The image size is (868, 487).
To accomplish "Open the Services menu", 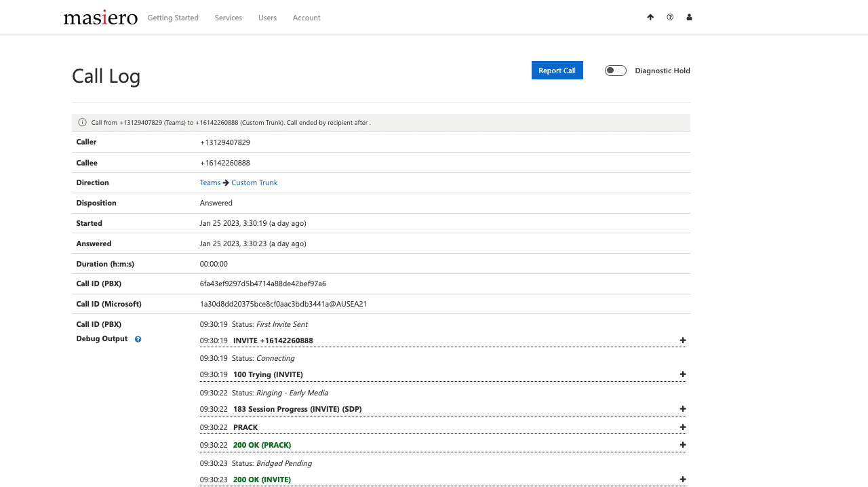I will click(x=228, y=18).
